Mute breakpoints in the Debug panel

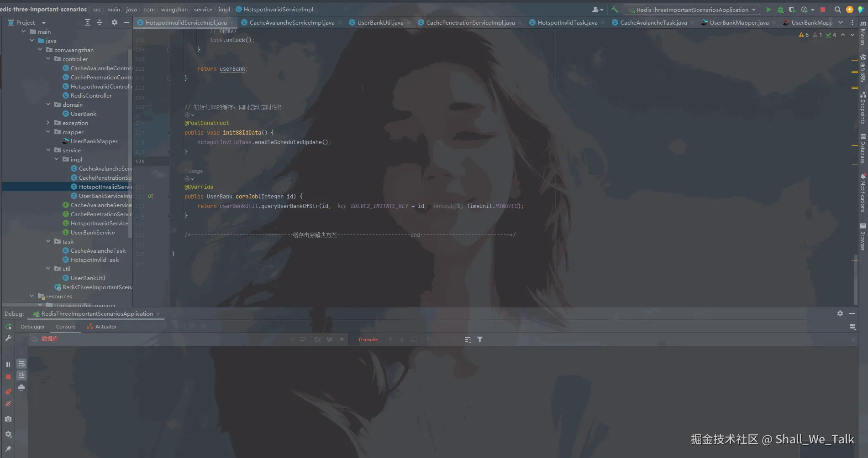click(8, 404)
